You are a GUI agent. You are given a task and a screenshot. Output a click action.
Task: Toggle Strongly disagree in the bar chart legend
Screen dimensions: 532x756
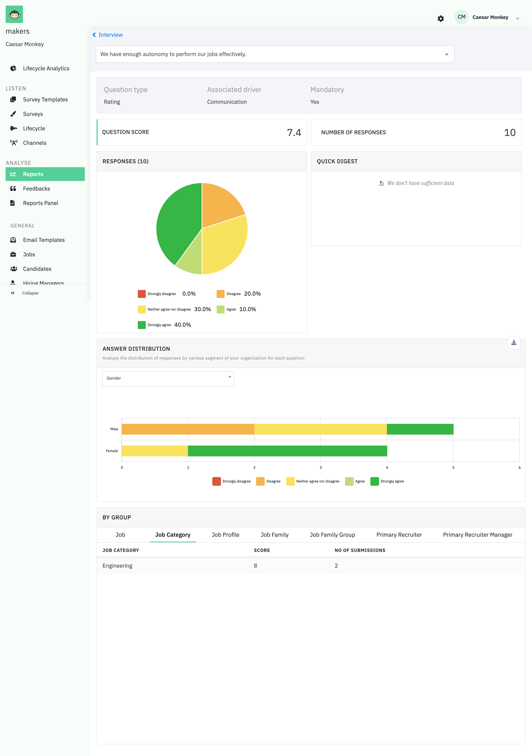232,481
